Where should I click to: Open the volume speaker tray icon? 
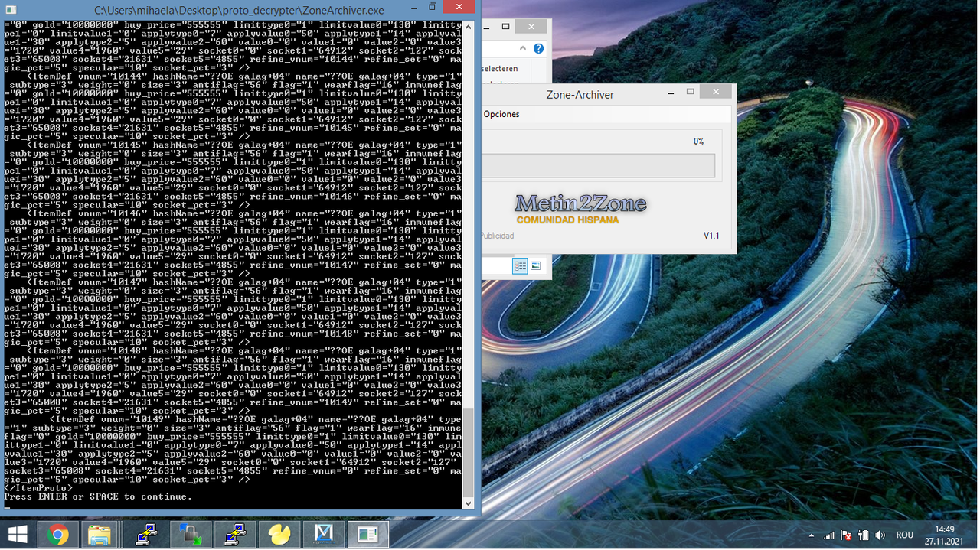[x=880, y=535]
